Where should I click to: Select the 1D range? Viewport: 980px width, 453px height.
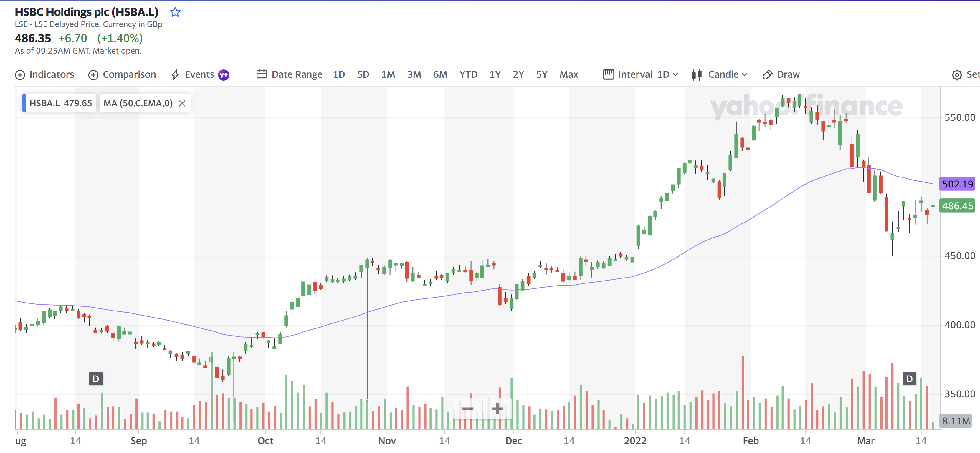tap(338, 74)
